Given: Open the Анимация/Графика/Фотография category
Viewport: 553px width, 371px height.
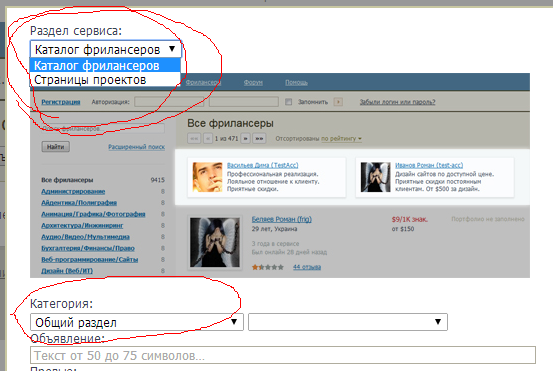Looking at the screenshot, I should pyautogui.click(x=93, y=214).
